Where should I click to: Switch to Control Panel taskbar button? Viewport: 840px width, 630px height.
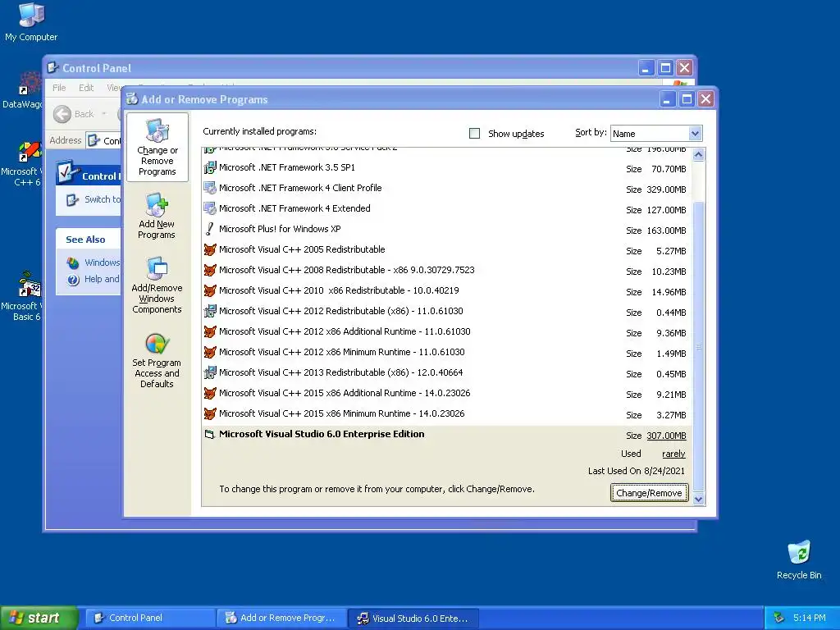(x=151, y=618)
